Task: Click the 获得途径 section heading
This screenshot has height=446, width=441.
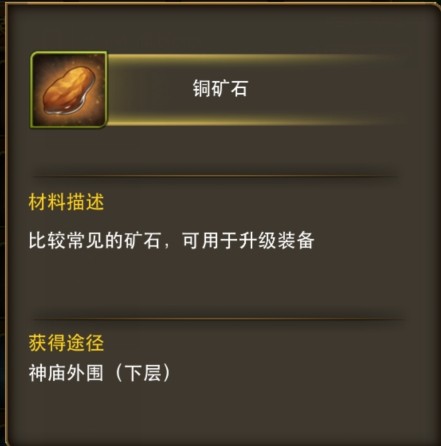Action: click(66, 343)
